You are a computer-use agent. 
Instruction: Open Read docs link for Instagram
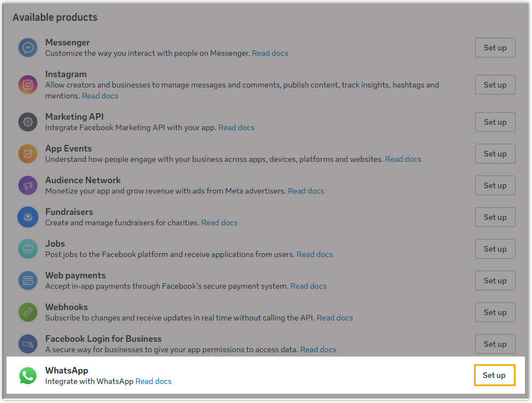click(100, 96)
